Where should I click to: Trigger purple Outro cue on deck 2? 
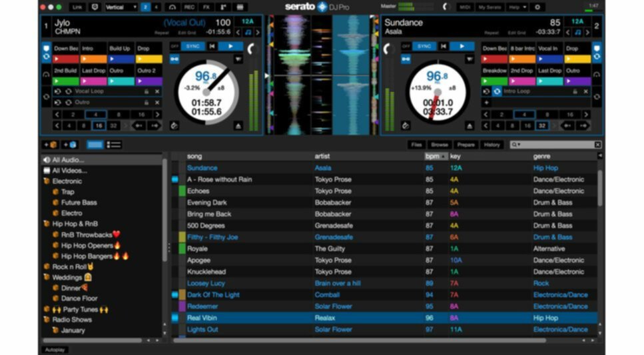577,81
